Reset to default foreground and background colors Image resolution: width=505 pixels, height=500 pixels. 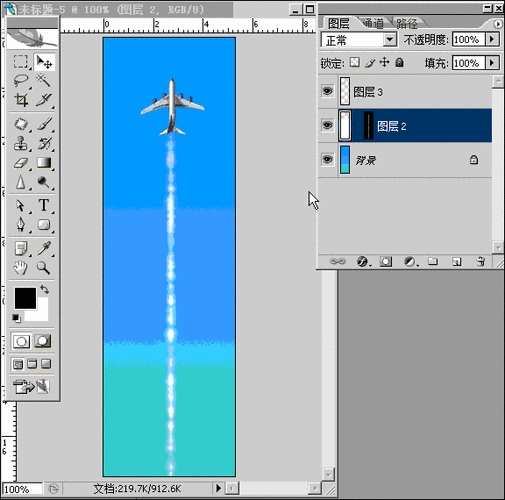pyautogui.click(x=16, y=318)
